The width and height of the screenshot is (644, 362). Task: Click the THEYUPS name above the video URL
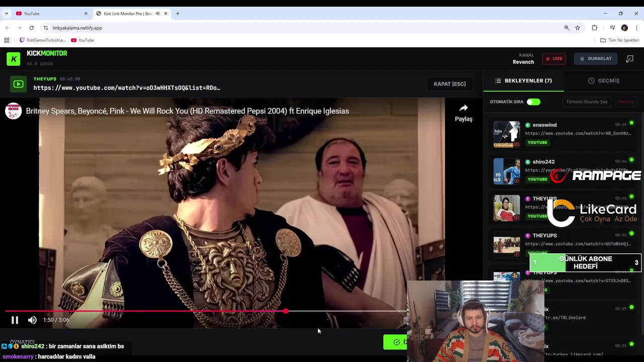45,79
